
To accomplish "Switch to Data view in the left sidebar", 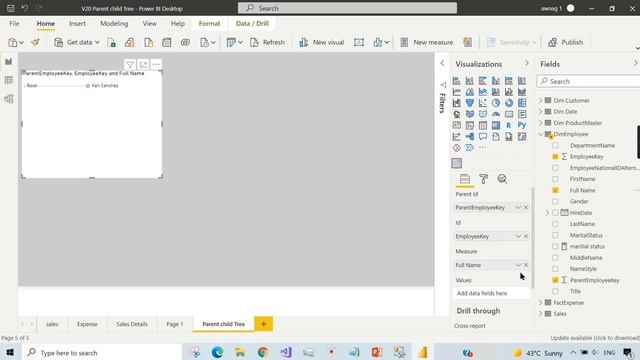I will (x=9, y=80).
